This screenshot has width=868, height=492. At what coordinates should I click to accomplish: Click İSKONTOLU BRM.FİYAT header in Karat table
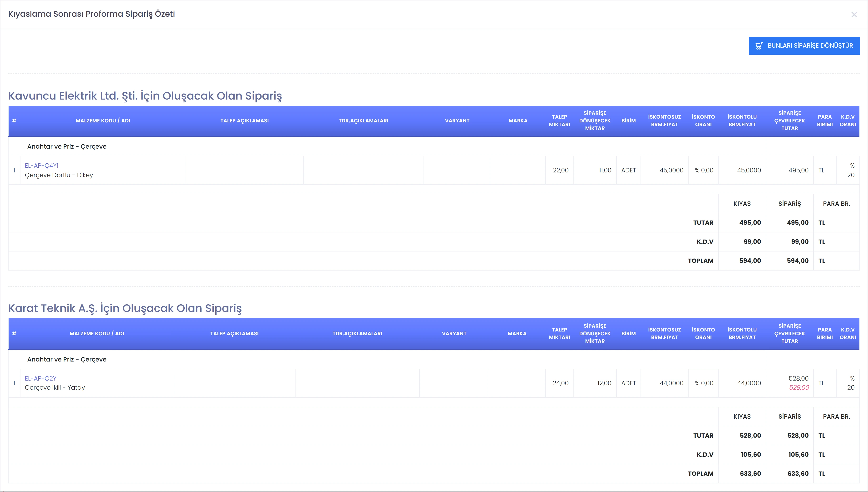click(x=742, y=334)
